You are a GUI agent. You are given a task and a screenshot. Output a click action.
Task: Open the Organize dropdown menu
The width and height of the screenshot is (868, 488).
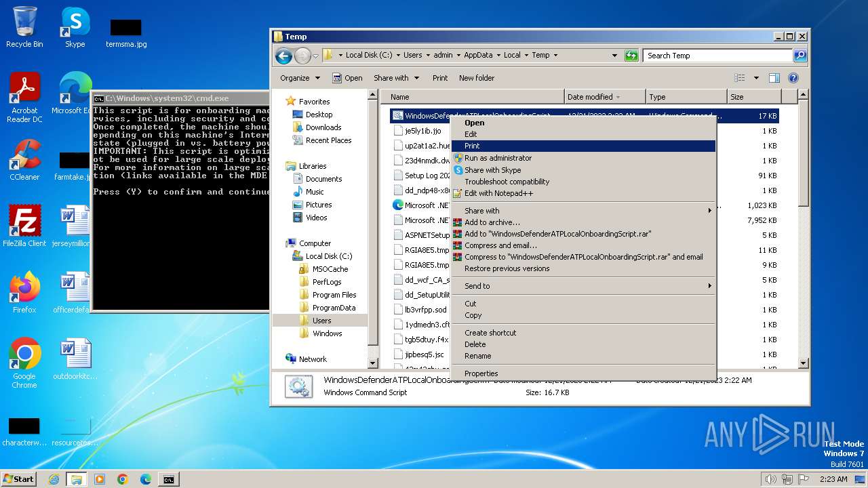coord(300,78)
